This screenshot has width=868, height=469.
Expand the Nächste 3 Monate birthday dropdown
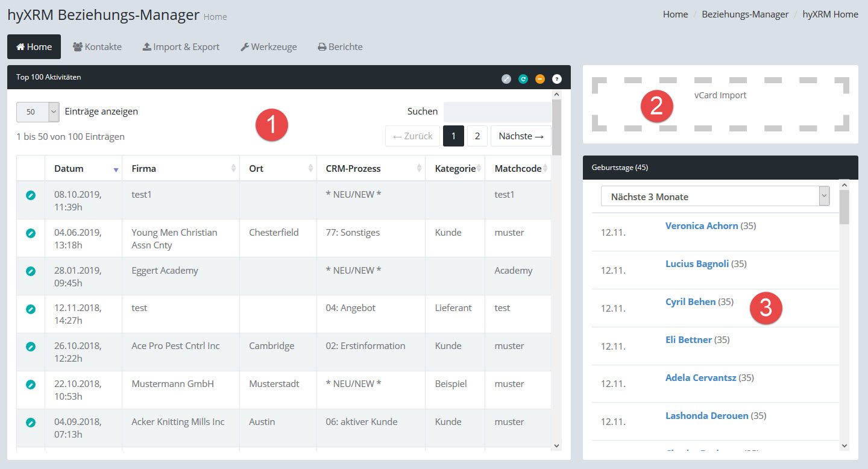(x=715, y=197)
